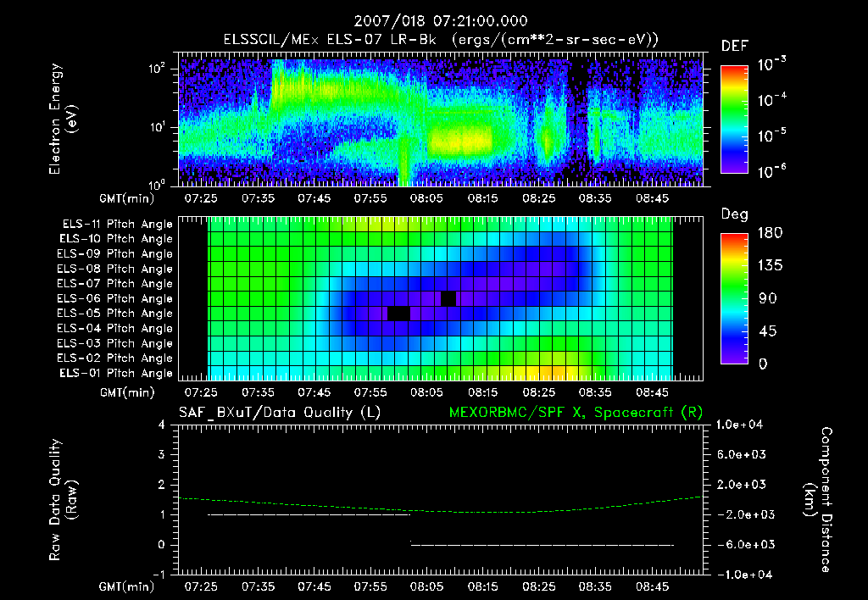Screen dimensions: 868x600
Task: Click the 3 tick on the data quality axis
Action: [162, 454]
